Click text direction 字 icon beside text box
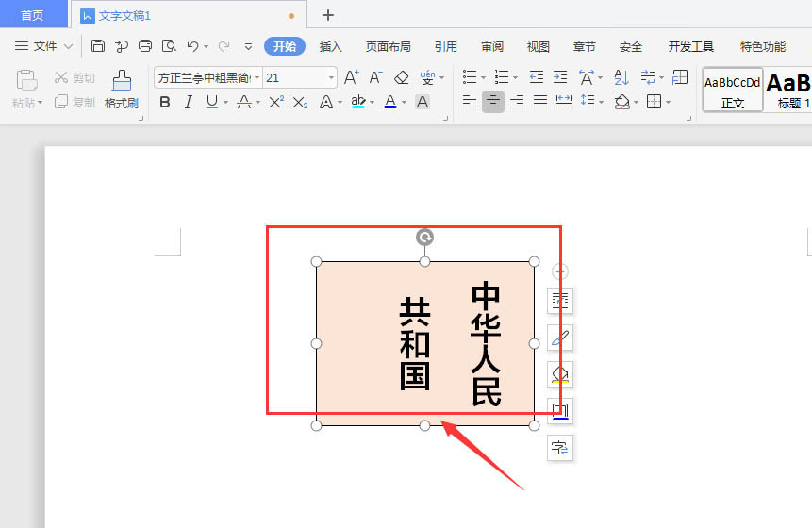Viewport: 812px width, 528px height. (560, 448)
